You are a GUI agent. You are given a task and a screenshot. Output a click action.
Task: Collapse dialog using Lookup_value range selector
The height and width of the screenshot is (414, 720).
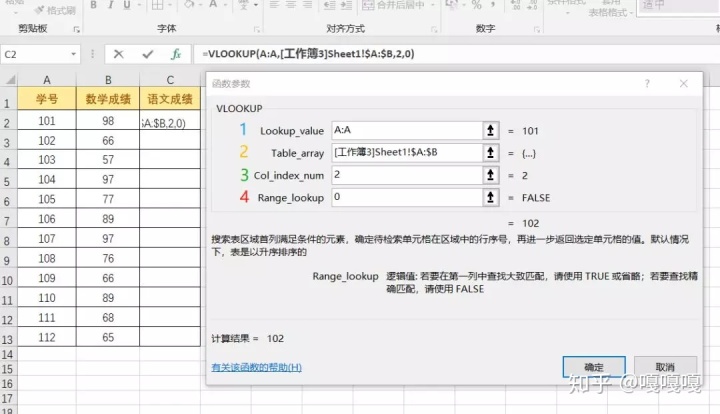coord(490,130)
